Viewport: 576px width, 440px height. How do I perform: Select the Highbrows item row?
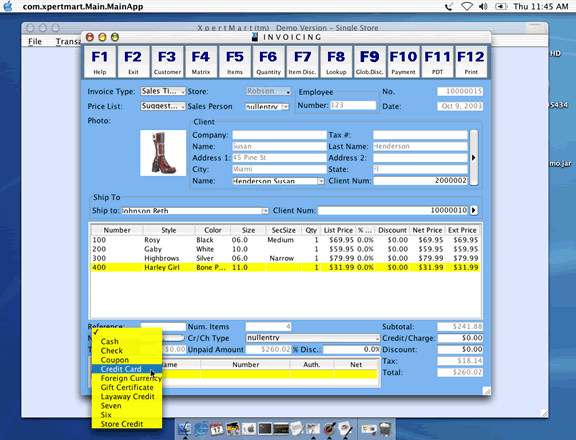[x=285, y=258]
